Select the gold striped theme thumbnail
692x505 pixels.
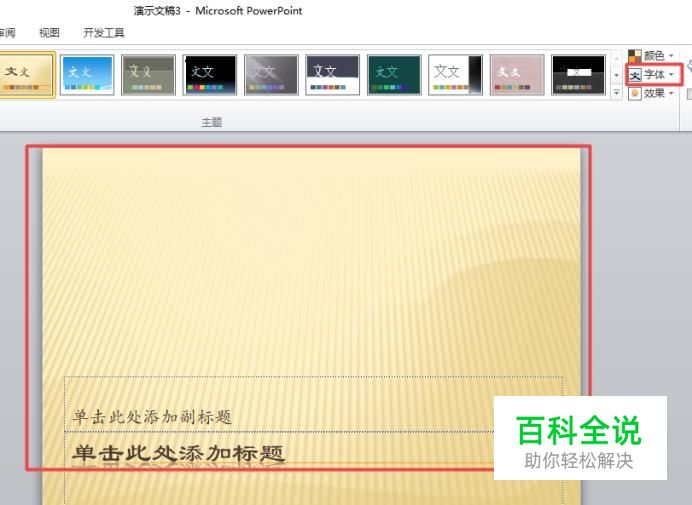[x=26, y=75]
